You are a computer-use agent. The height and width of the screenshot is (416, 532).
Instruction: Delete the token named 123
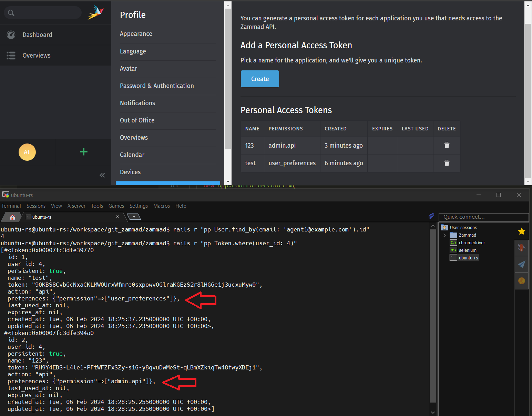pyautogui.click(x=447, y=145)
